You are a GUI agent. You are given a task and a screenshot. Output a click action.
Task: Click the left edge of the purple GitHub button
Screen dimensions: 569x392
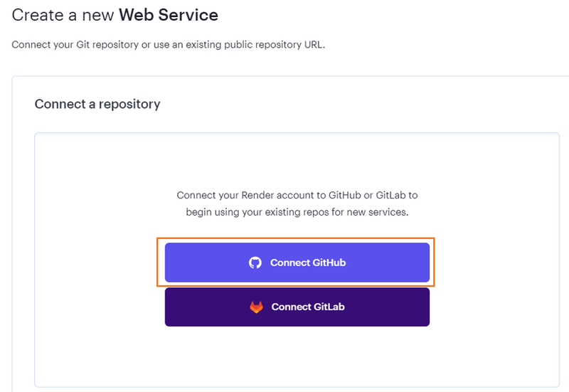(171, 263)
